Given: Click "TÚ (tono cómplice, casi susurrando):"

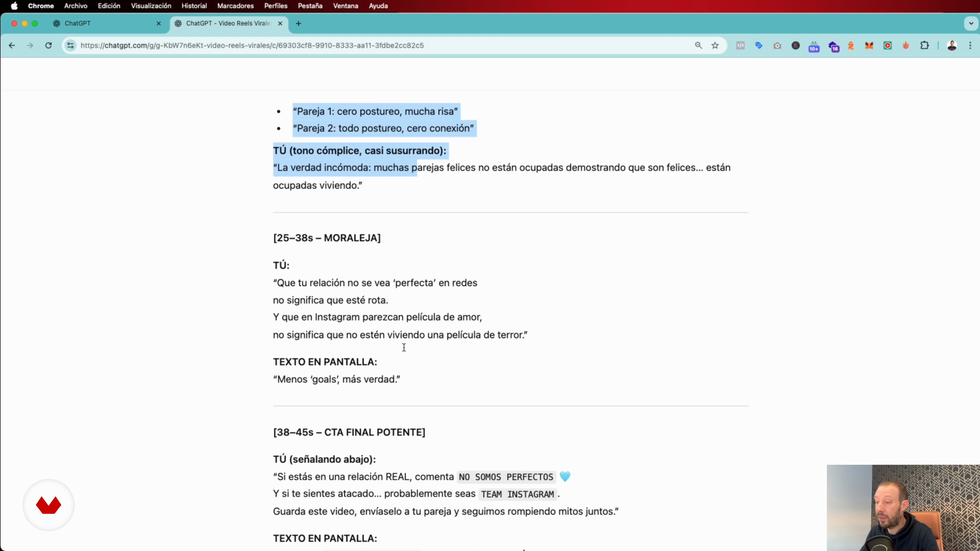Looking at the screenshot, I should (360, 151).
